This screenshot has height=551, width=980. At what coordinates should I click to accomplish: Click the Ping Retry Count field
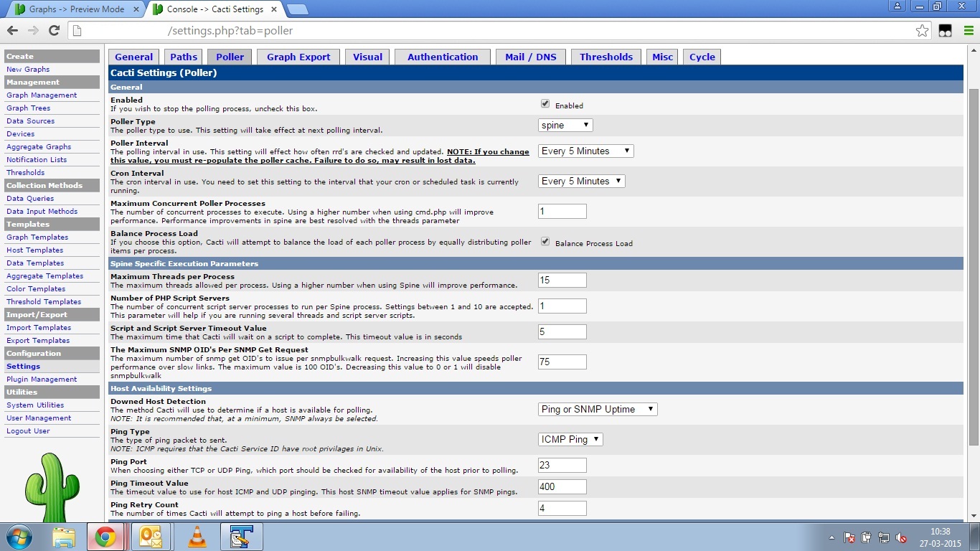pyautogui.click(x=562, y=509)
